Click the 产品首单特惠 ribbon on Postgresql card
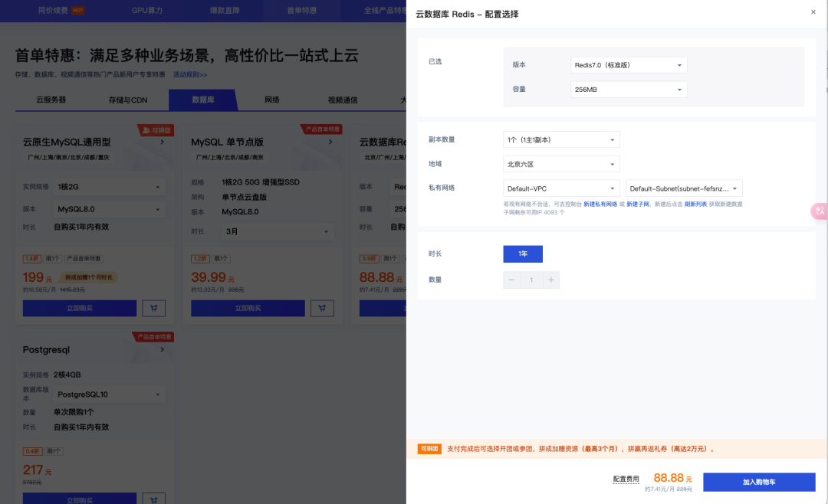 (153, 337)
